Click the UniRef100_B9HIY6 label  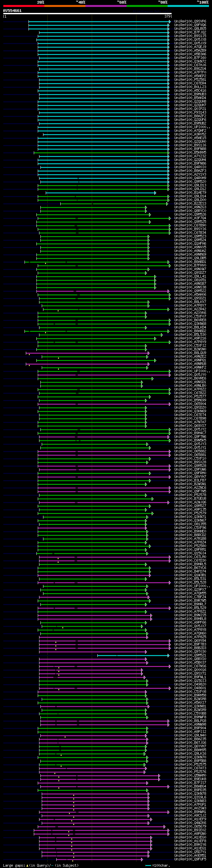pos(190,845)
